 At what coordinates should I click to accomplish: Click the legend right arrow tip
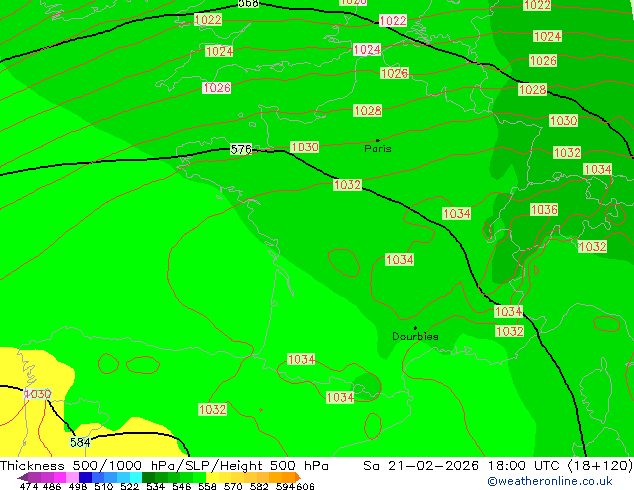click(x=300, y=478)
